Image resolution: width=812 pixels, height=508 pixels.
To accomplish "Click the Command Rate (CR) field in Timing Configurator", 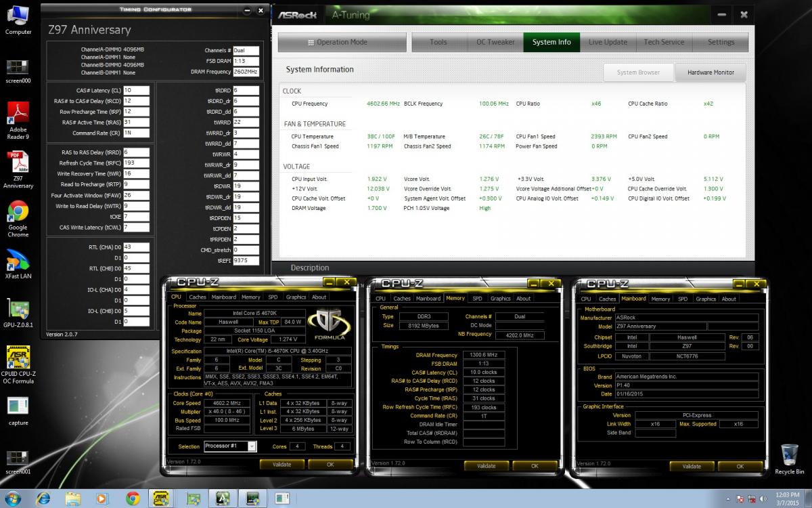I will (136, 133).
